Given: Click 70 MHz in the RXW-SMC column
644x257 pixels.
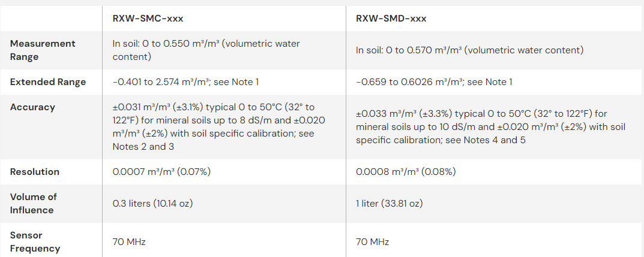Looking at the screenshot, I should [129, 242].
